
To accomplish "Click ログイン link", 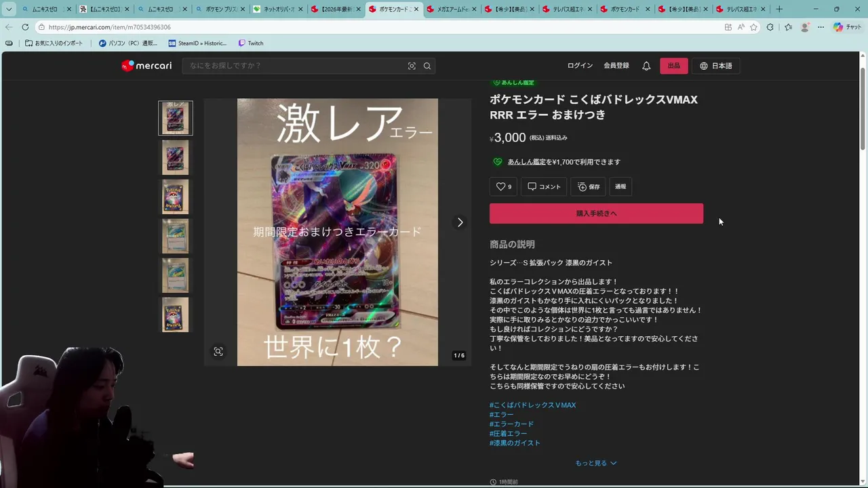I will click(x=580, y=66).
